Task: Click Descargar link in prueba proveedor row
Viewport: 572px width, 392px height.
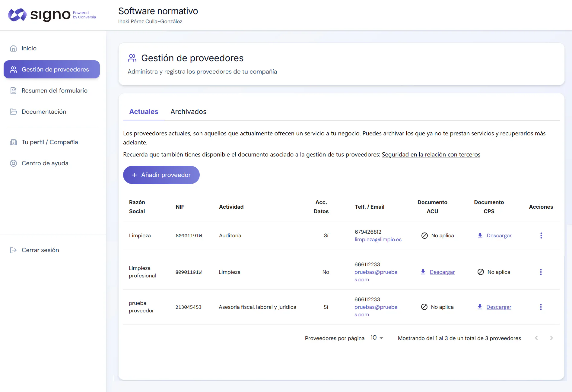Action: point(499,307)
